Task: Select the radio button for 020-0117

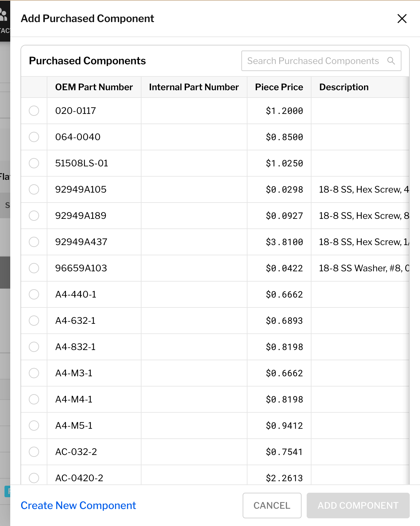Action: click(34, 111)
